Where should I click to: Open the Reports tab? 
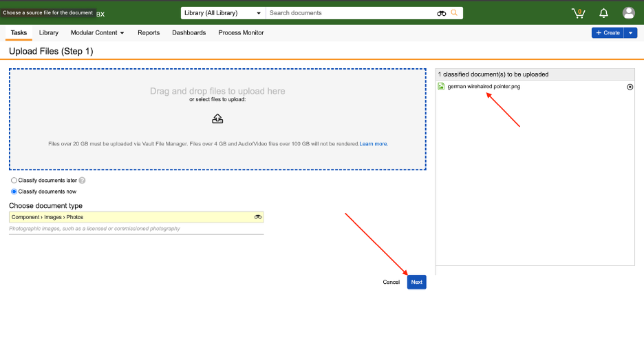[149, 32]
